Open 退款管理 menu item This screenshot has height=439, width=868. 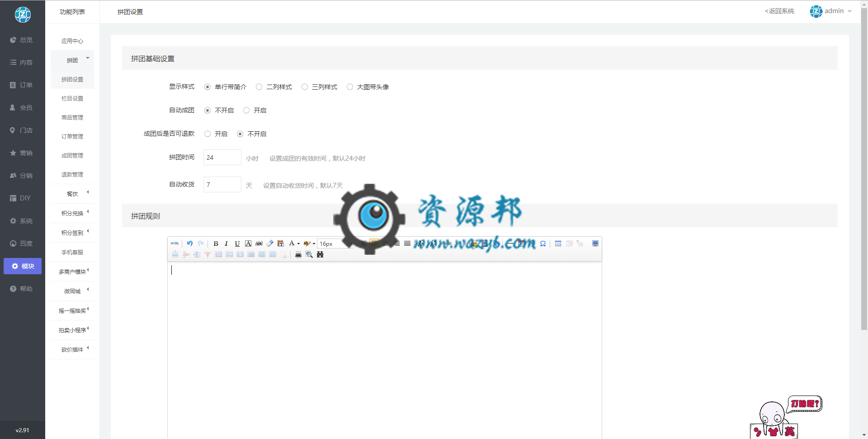72,174
